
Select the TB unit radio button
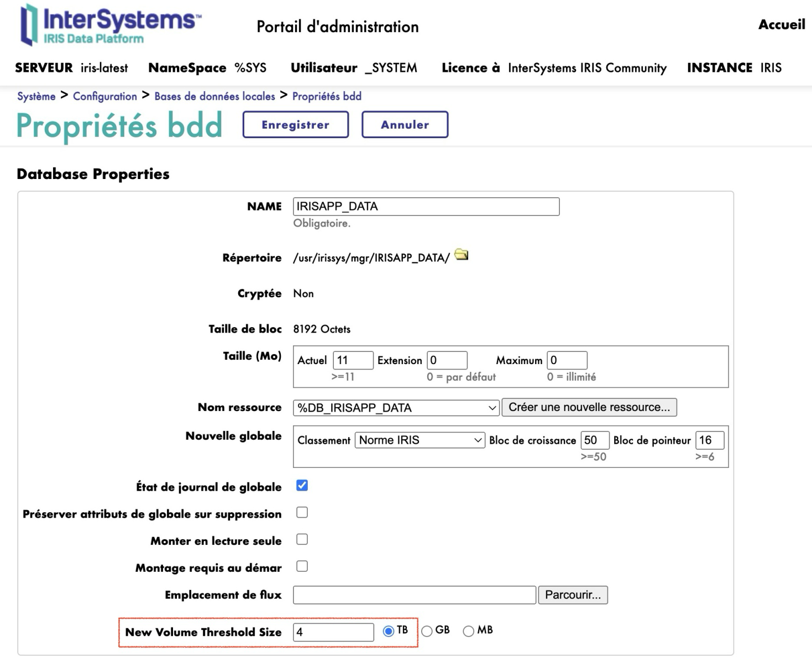[x=389, y=631]
